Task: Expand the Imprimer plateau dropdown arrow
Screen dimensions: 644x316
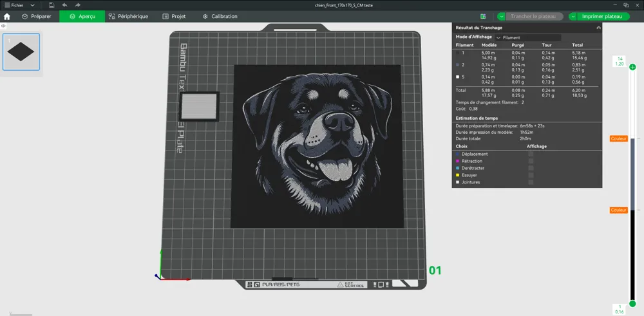Action: coord(573,16)
